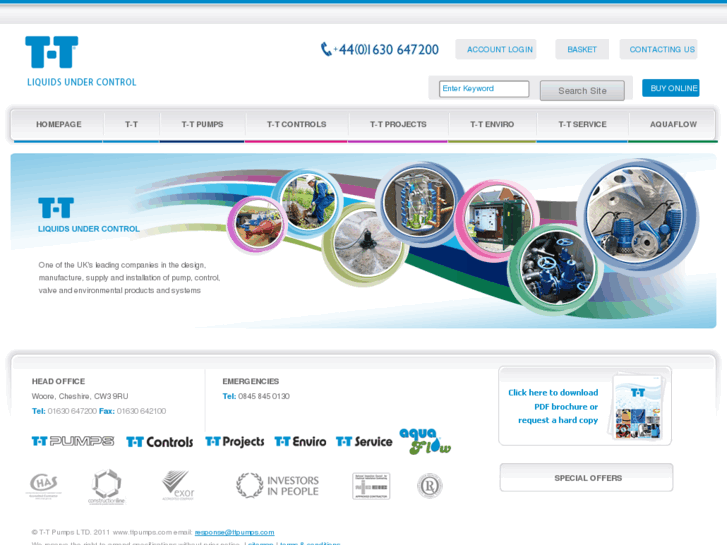
Task: Click the Woore, Cheshire, CW3 9RU address
Action: pyautogui.click(x=80, y=396)
